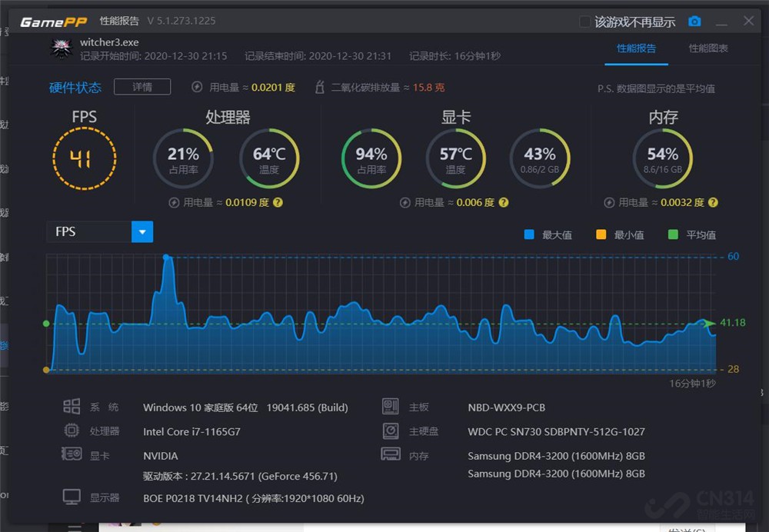Click the CPU temperature 64℃ gauge
The width and height of the screenshot is (769, 532).
pos(269,158)
